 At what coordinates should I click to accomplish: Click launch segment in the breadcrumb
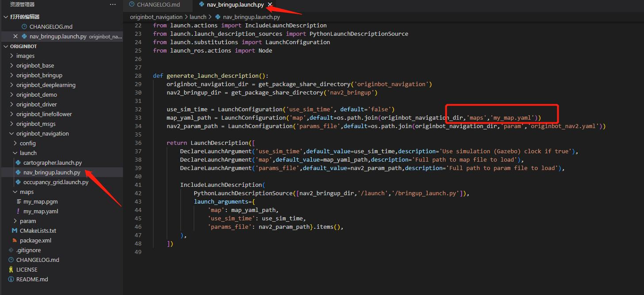(198, 17)
